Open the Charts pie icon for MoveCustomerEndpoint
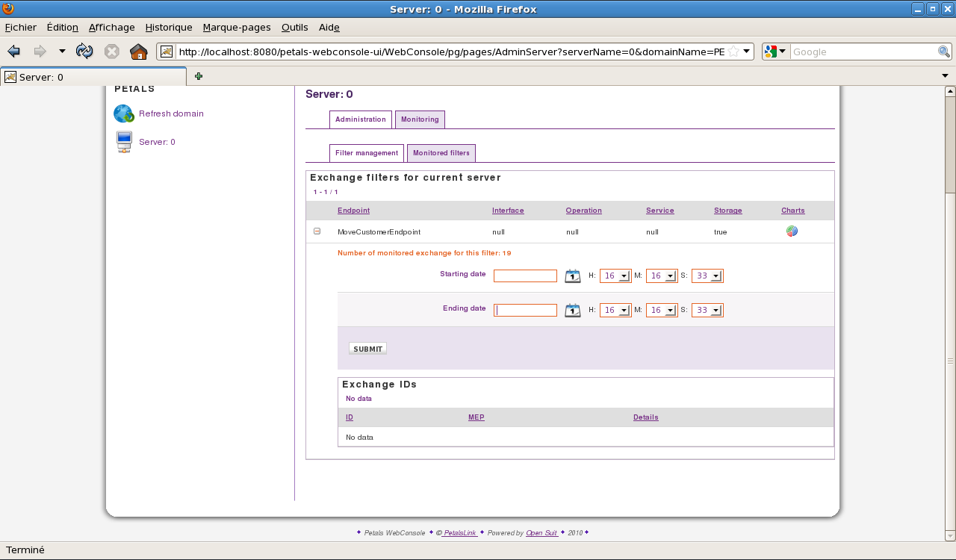Screen dimensions: 956x560 point(792,231)
